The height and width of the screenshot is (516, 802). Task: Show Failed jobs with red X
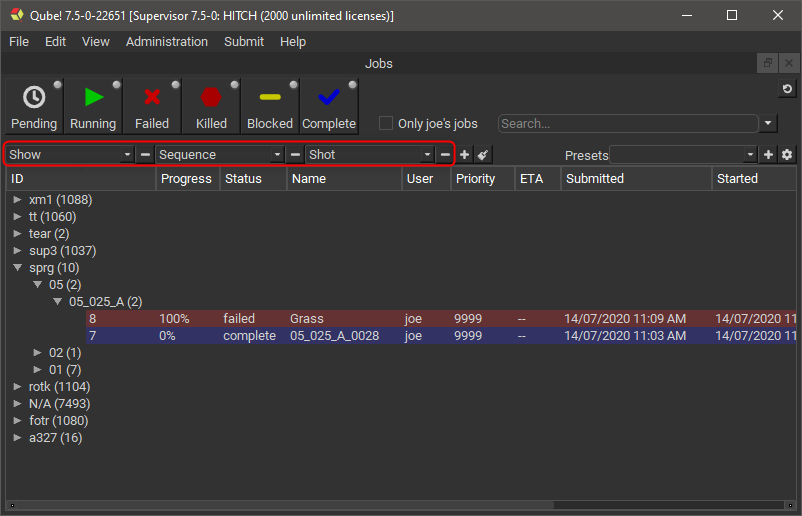(x=152, y=98)
